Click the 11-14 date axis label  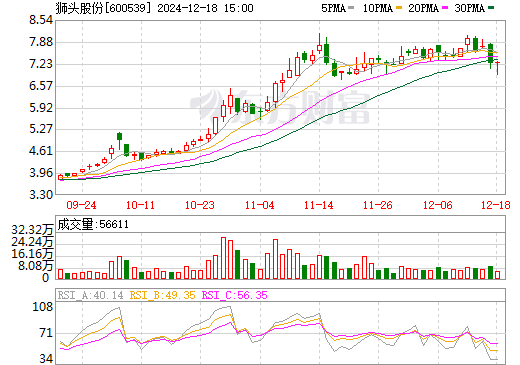[319, 205]
